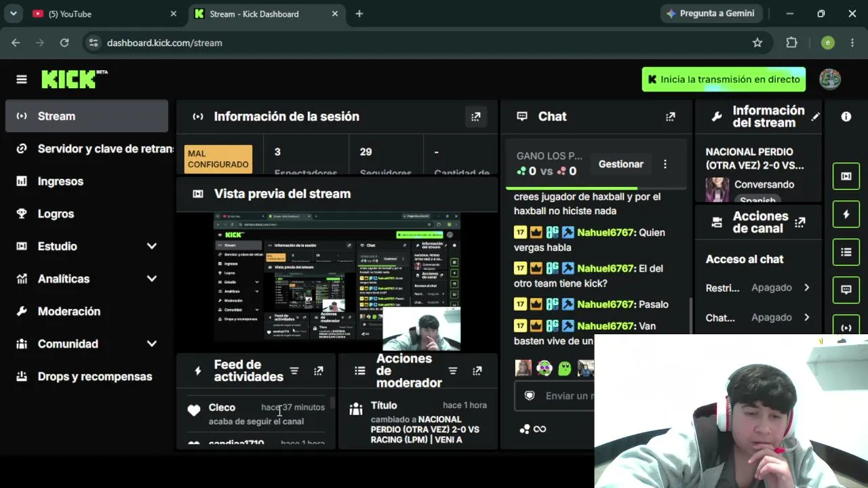This screenshot has height=488, width=868.
Task: Open the hamburger menu beside the Kick logo
Action: (x=22, y=79)
